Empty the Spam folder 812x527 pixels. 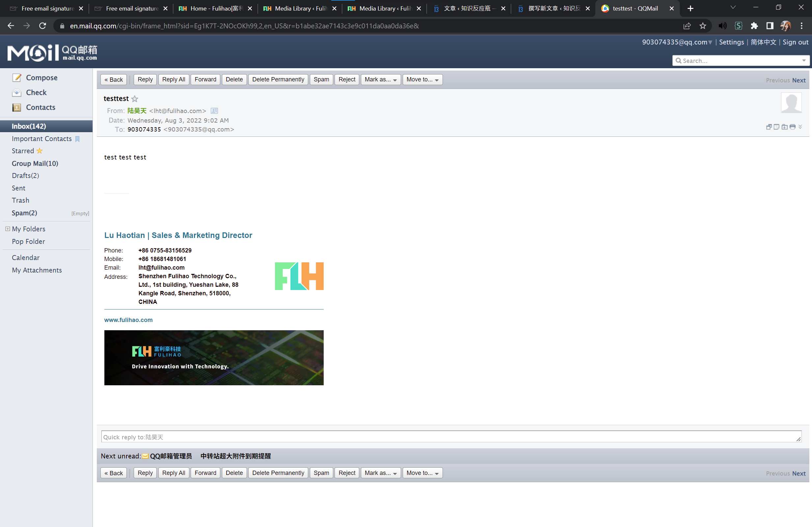coord(80,214)
